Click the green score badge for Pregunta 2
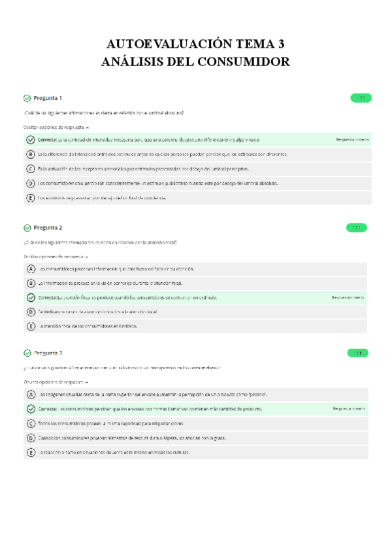The image size is (392, 554). point(356,228)
